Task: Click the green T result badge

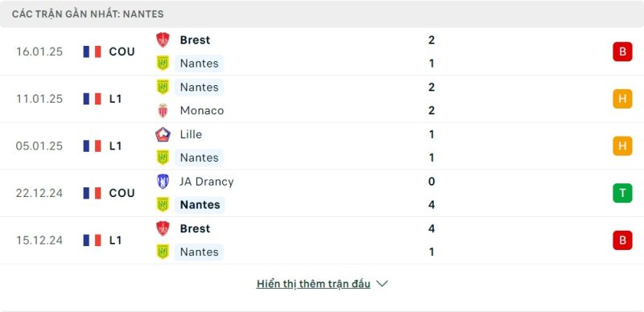Action: click(x=622, y=193)
